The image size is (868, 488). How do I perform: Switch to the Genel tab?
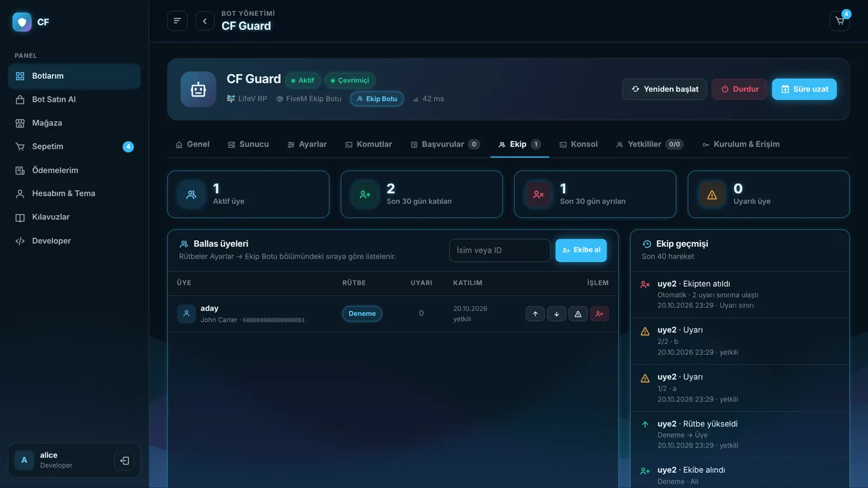pyautogui.click(x=192, y=145)
